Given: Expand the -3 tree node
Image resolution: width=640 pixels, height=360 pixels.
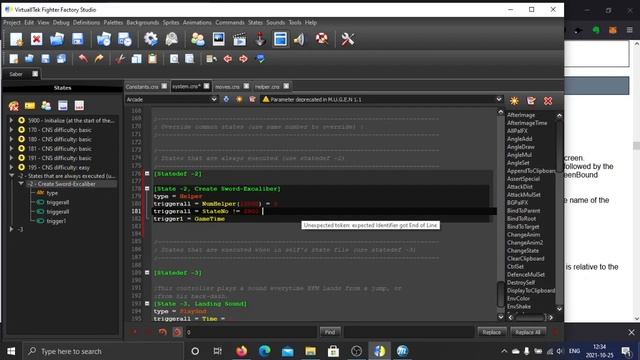Looking at the screenshot, I should click(11, 229).
